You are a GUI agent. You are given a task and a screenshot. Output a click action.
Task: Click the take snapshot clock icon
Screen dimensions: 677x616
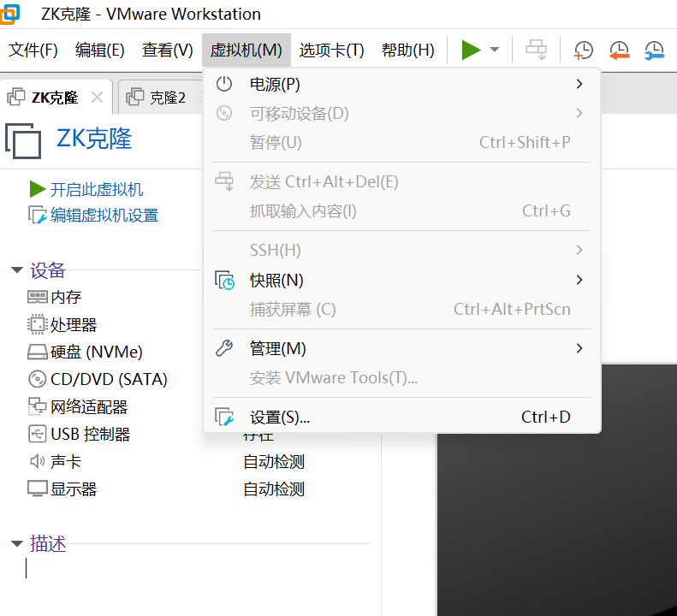coord(583,50)
